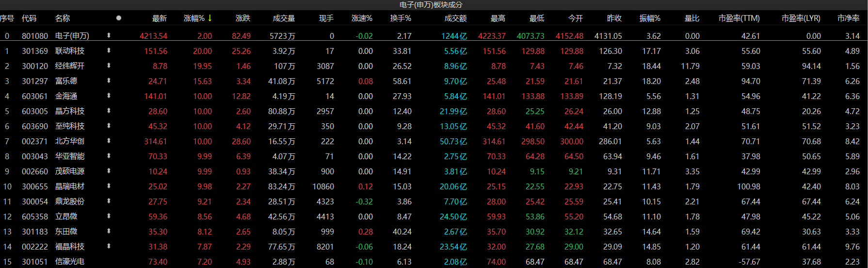Sort by the 市净率 column header
Screen dimensions: 868x268
[x=848, y=18]
